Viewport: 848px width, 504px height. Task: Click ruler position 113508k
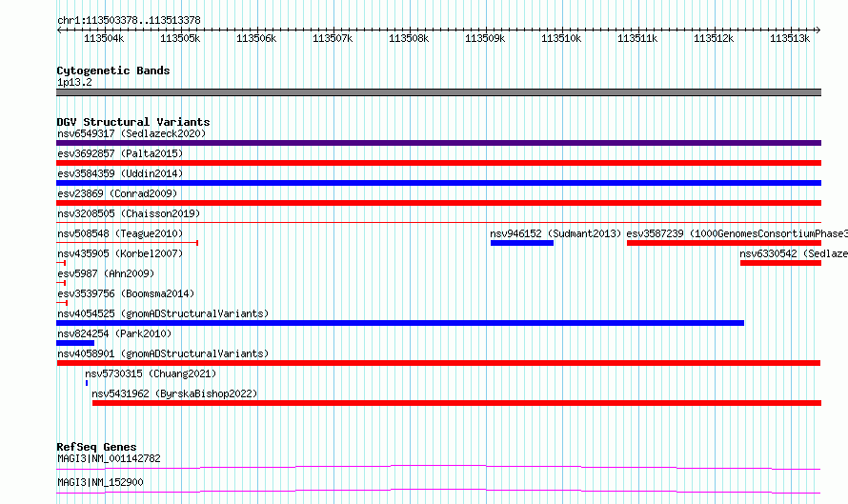pos(409,38)
